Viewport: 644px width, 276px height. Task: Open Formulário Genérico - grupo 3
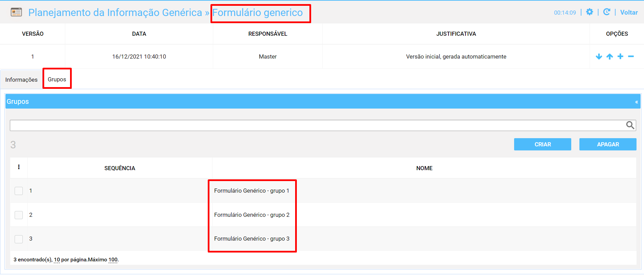(x=252, y=239)
